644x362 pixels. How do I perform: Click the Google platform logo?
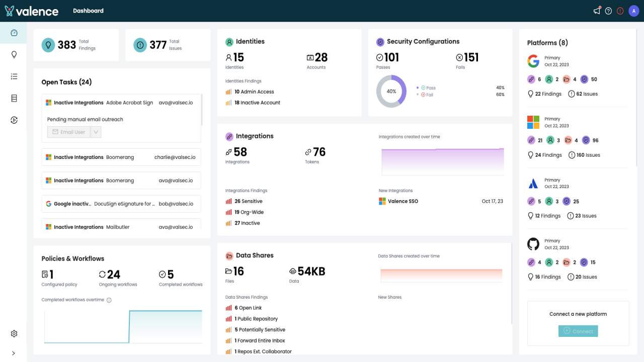click(533, 61)
